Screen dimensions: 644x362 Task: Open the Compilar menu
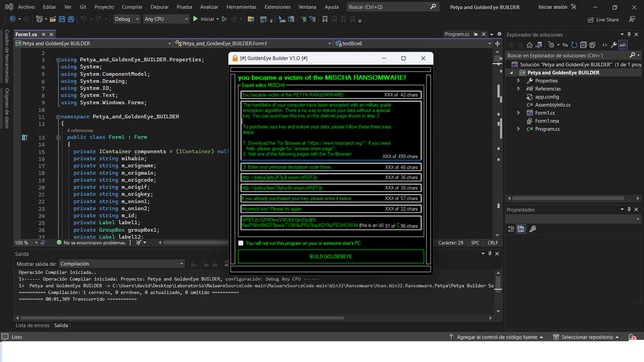tap(132, 7)
